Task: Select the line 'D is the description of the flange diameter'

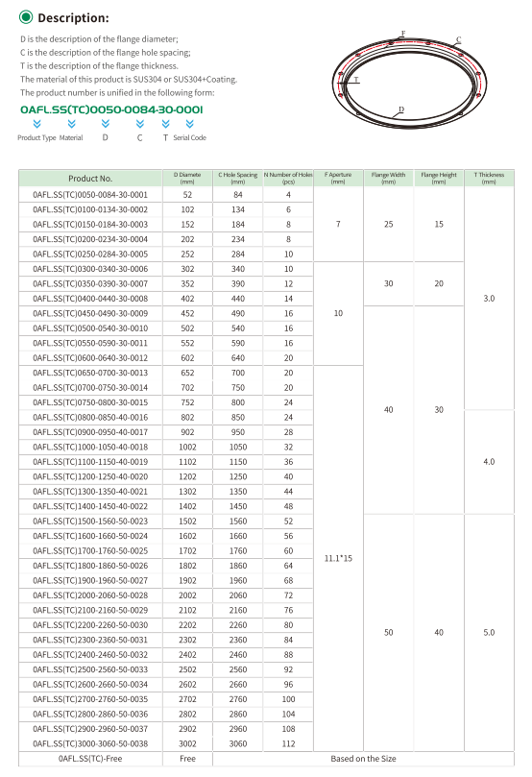Action: (99, 39)
